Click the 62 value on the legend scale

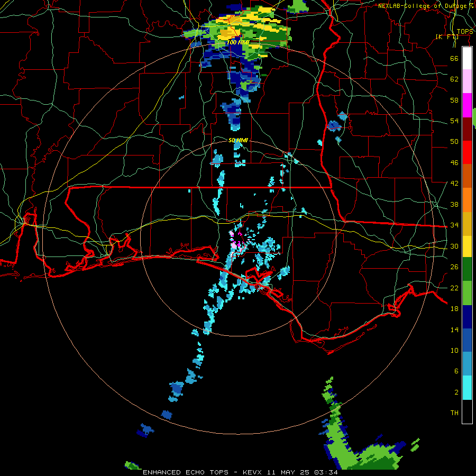point(454,79)
